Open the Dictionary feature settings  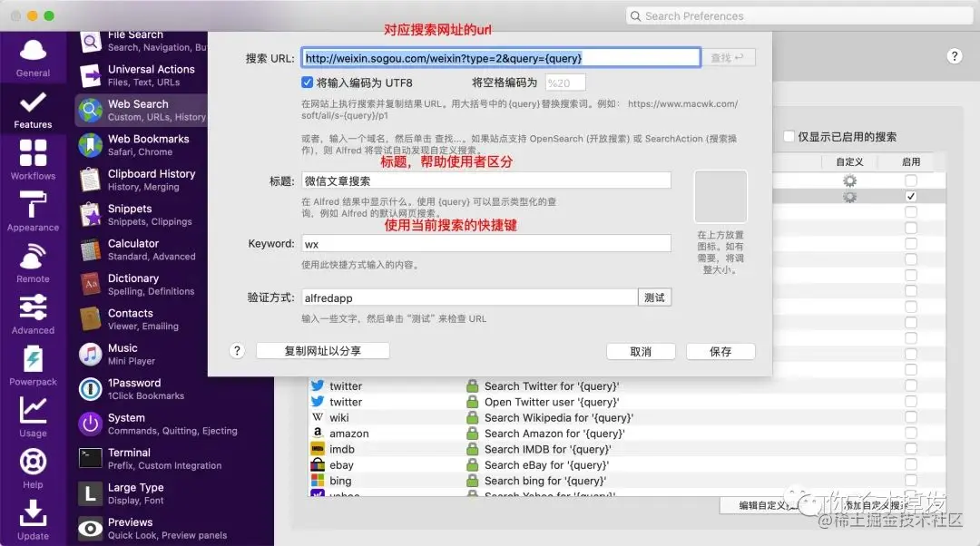[x=90, y=283]
